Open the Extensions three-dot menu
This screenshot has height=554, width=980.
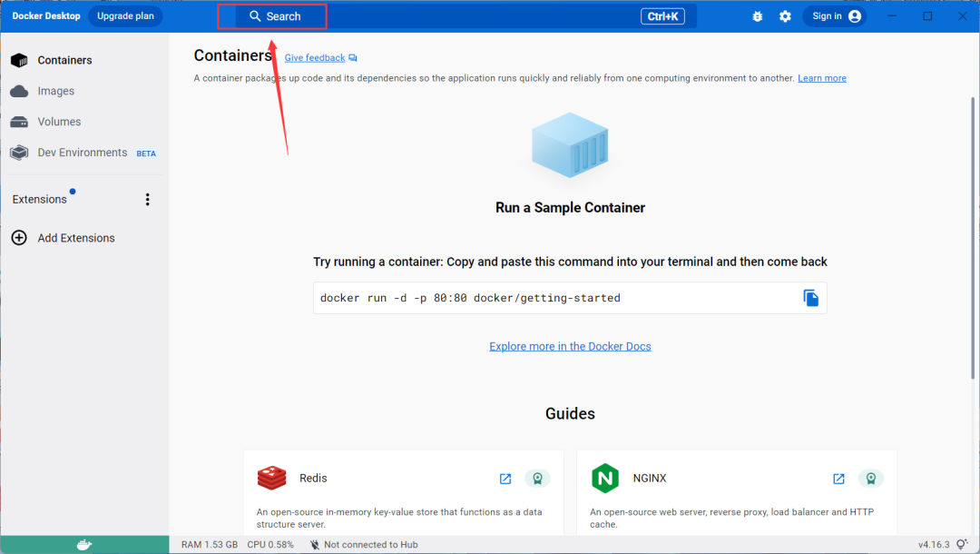148,200
